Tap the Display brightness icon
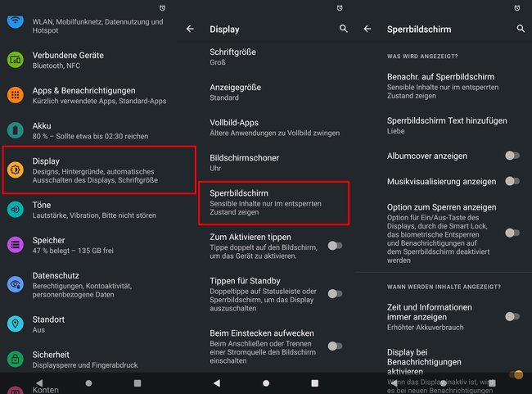This screenshot has height=394, width=532. click(x=16, y=170)
